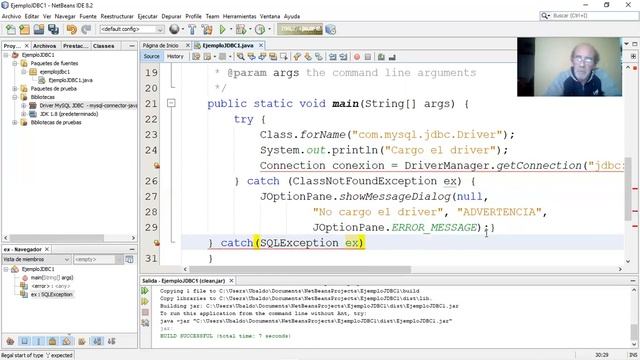Toggle Show Inner Classes in Navigator footer
Image resolution: width=640 pixels, height=360 pixels.
67,341
